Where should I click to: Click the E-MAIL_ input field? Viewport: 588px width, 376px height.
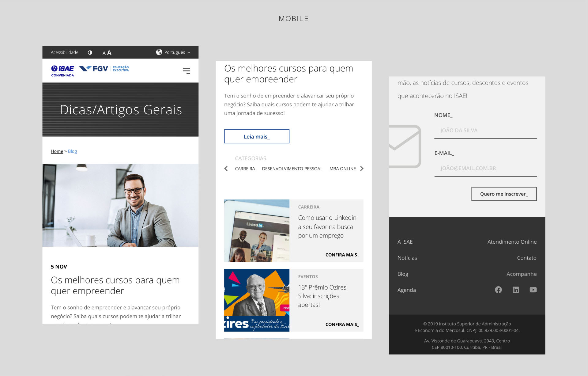(485, 169)
